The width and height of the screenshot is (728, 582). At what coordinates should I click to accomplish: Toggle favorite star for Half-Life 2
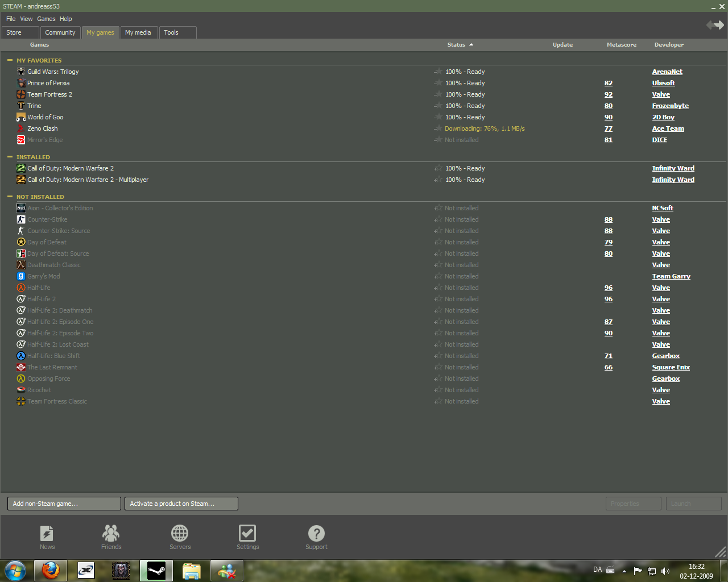pos(439,299)
